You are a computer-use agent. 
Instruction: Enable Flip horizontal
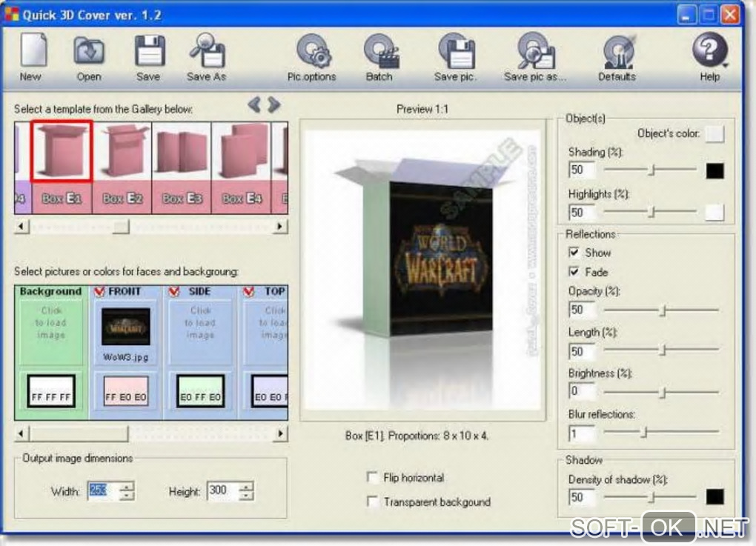tap(372, 477)
